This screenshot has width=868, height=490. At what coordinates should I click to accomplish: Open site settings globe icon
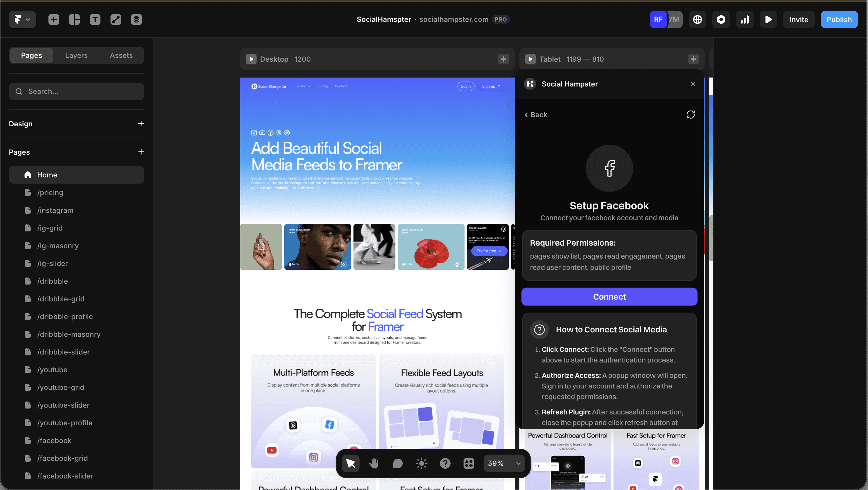tap(697, 19)
